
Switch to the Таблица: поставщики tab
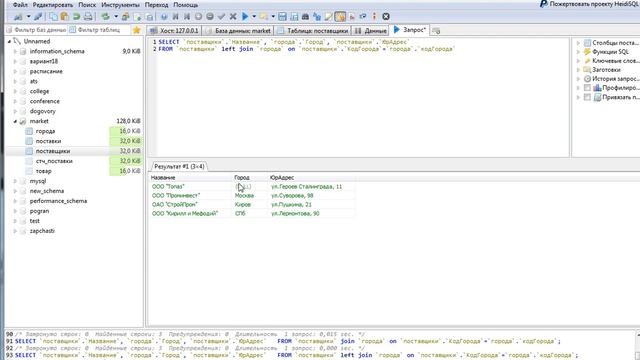[x=313, y=31]
